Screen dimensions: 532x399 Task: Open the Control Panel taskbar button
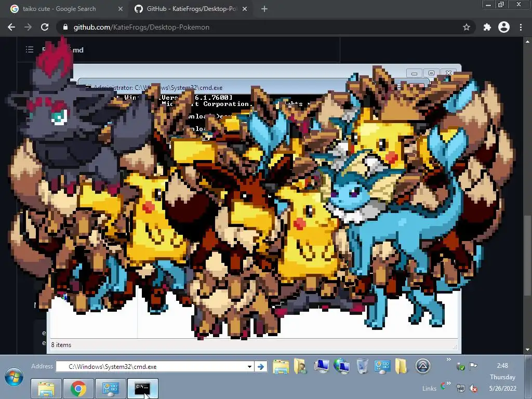(110, 389)
